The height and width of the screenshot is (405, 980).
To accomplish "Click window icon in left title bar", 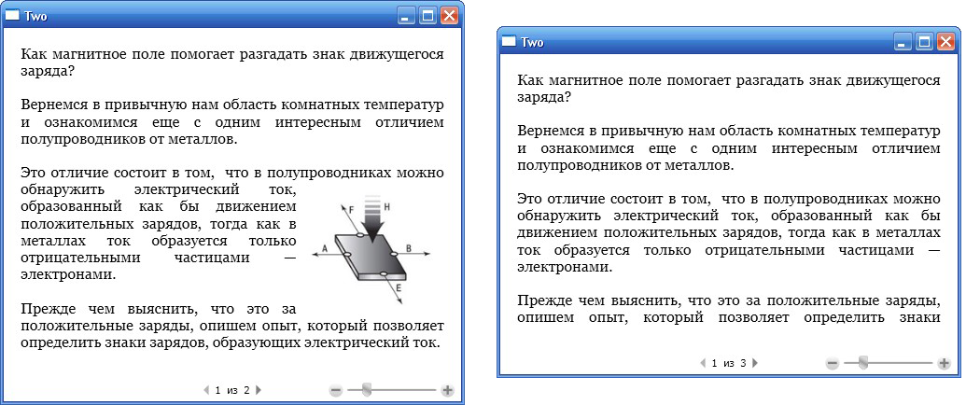I will [12, 16].
